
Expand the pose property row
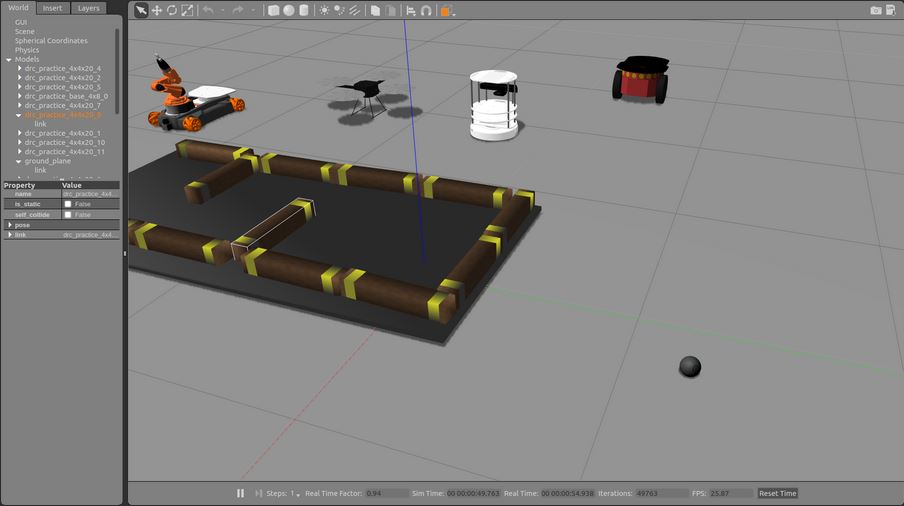coord(10,225)
